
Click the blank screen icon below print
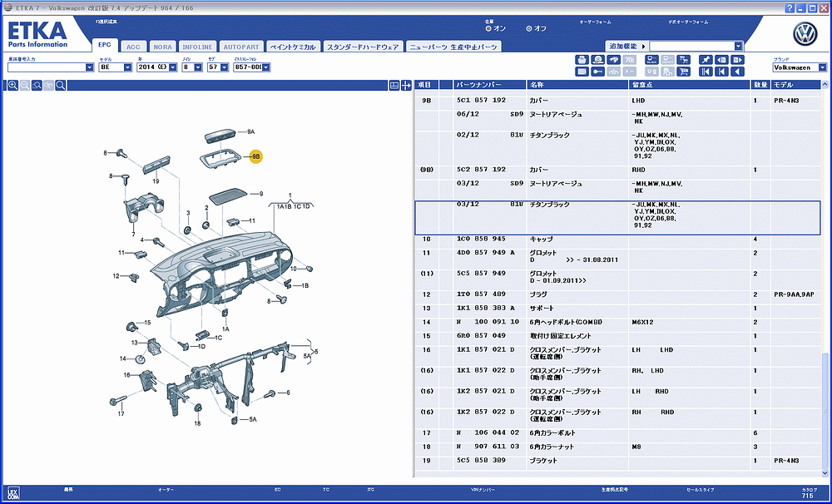[582, 72]
